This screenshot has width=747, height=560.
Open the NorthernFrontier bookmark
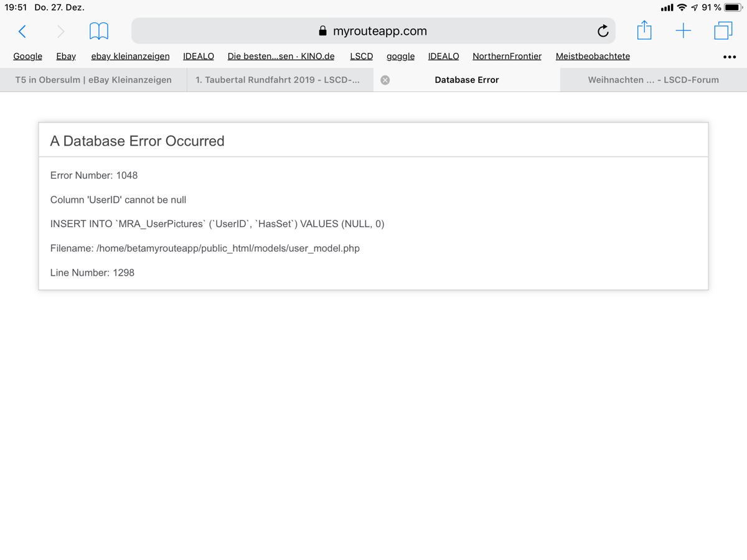[x=507, y=56]
